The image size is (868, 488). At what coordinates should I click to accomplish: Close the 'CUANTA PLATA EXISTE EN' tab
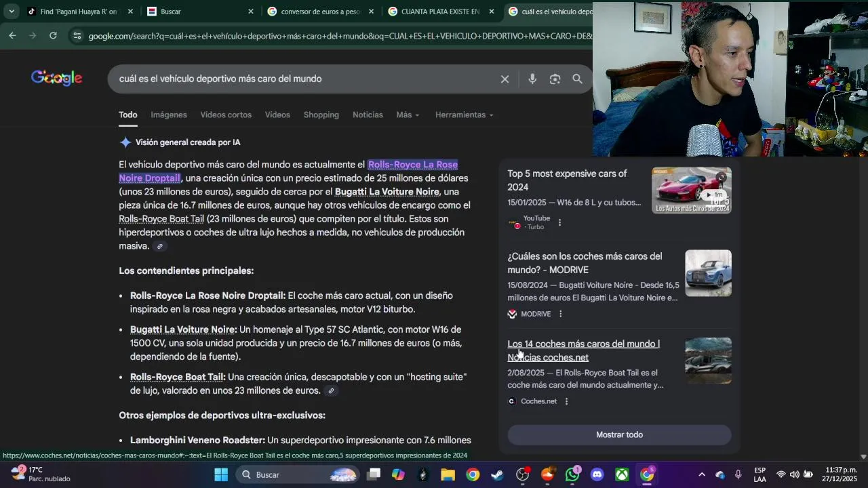point(492,12)
